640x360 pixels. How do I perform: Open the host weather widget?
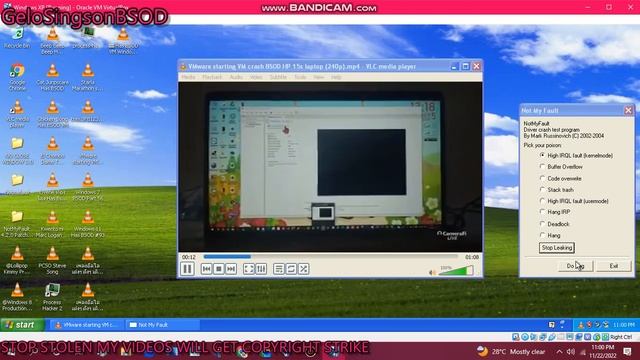pos(511,351)
